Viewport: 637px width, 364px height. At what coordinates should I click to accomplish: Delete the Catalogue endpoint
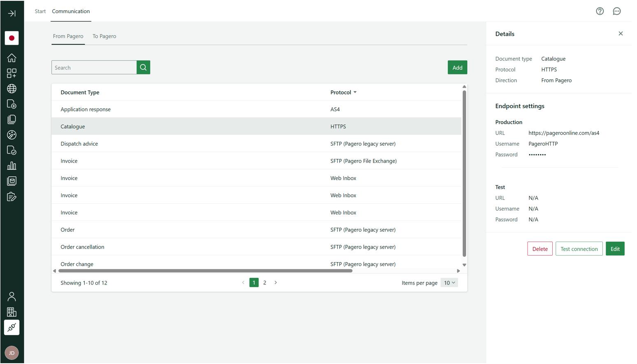tap(540, 249)
